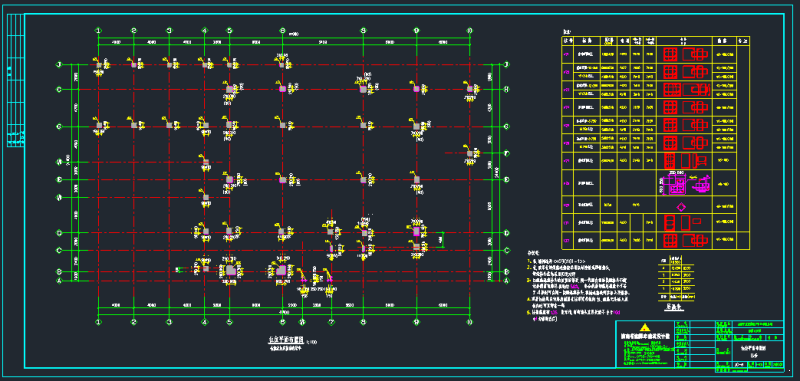Click the cyan revision strip on left margin
Screen dimensions: 800x381
(16, 81)
